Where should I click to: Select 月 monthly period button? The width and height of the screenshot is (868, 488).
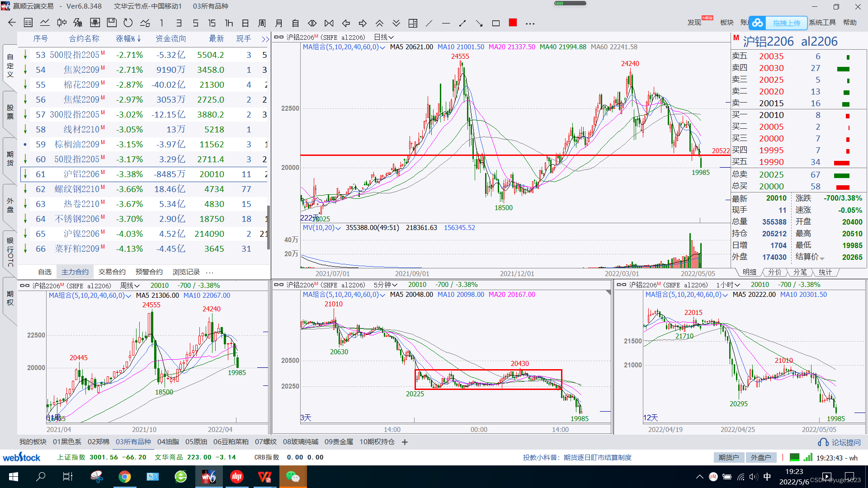279,23
